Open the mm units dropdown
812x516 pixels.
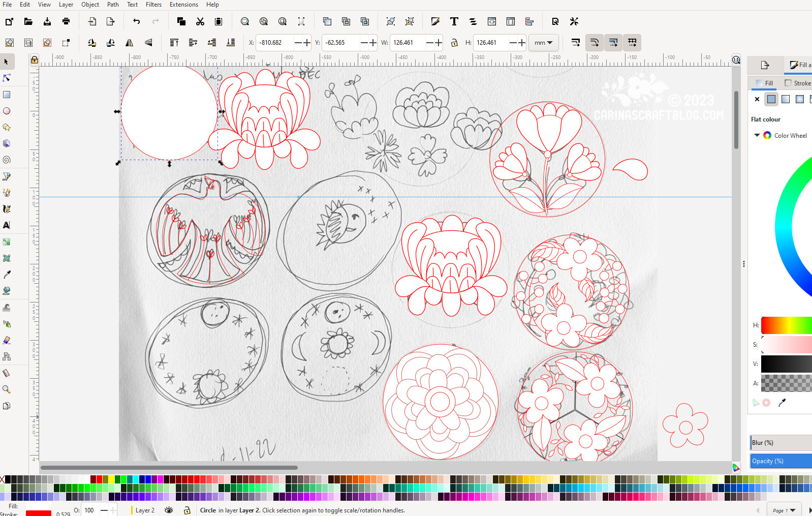click(544, 43)
